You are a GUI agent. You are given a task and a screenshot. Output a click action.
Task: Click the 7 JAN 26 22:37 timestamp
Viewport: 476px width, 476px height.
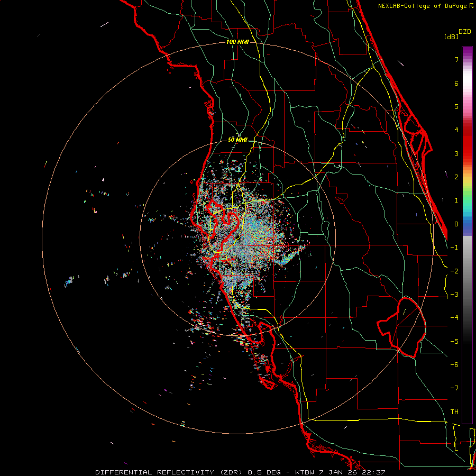pos(352,472)
